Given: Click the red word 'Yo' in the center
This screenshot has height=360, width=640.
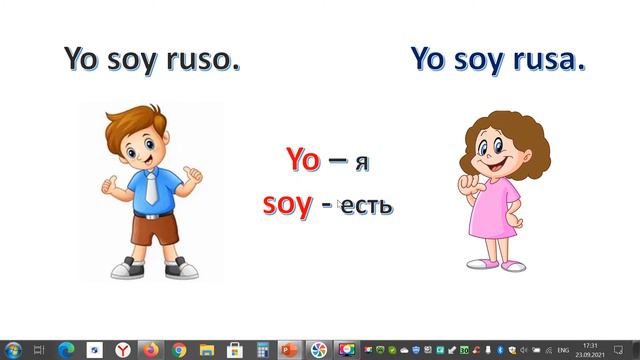Looking at the screenshot, I should 303,159.
